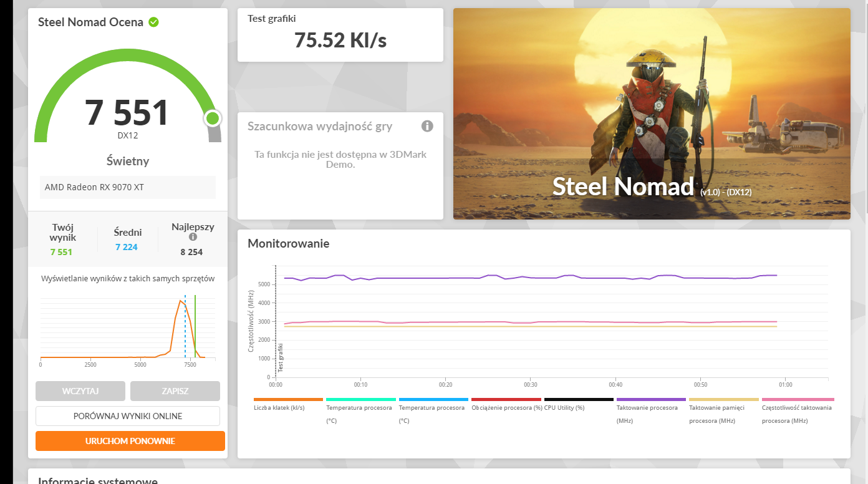868x484 pixels.
Task: Click the pink Częstotliwość taktowania procesora swatch
Action: 798,399
